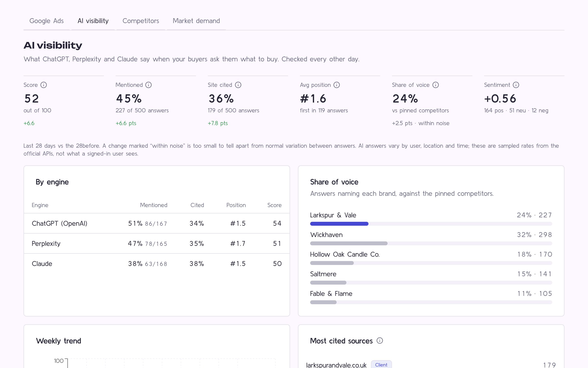
Task: Go to the Market demand tab
Action: click(x=196, y=21)
